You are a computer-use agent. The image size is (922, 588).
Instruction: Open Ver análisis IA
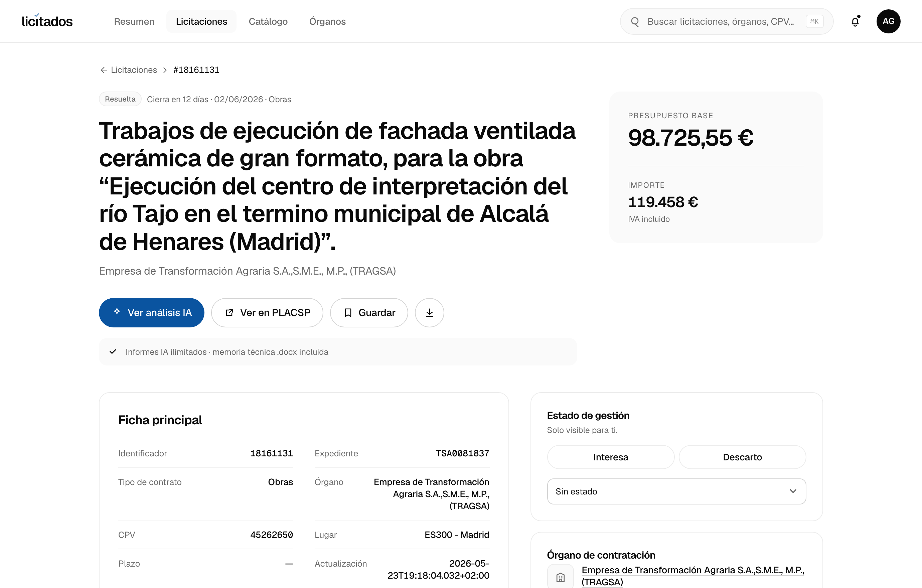point(152,313)
